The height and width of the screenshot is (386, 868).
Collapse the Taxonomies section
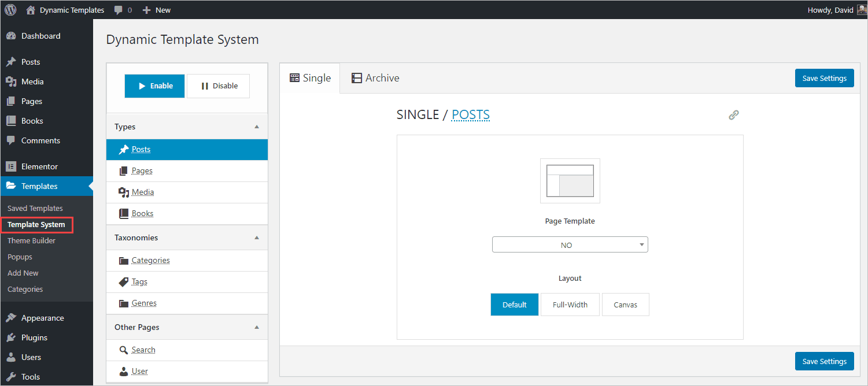pos(257,237)
